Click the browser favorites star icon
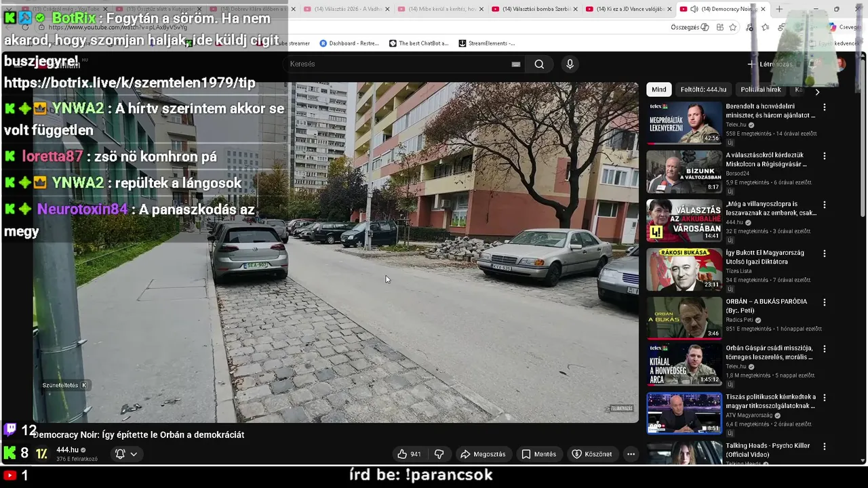This screenshot has width=868, height=488. point(733,27)
